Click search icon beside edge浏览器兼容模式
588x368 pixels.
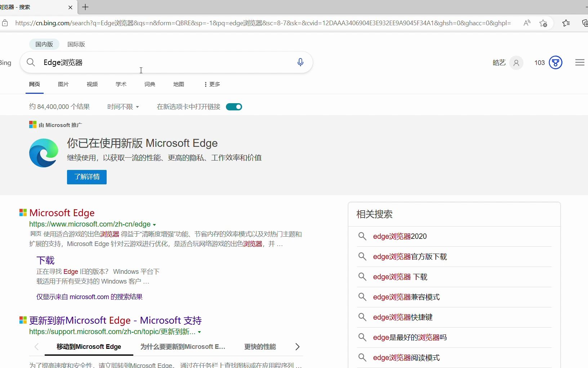pyautogui.click(x=362, y=297)
